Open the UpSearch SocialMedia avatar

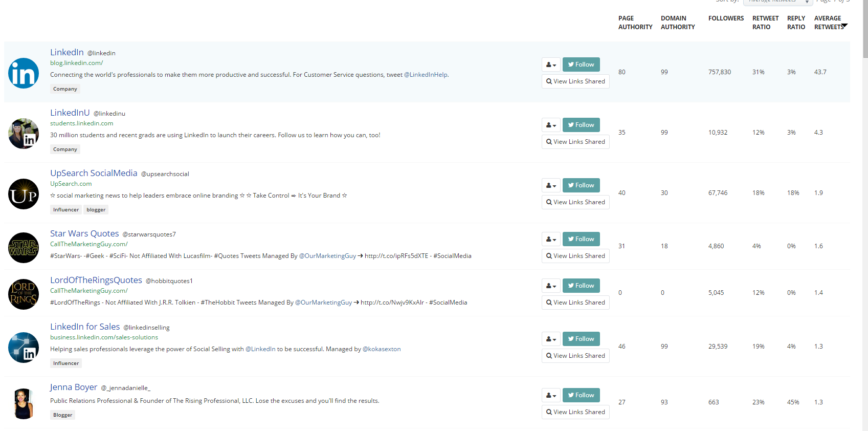(24, 194)
